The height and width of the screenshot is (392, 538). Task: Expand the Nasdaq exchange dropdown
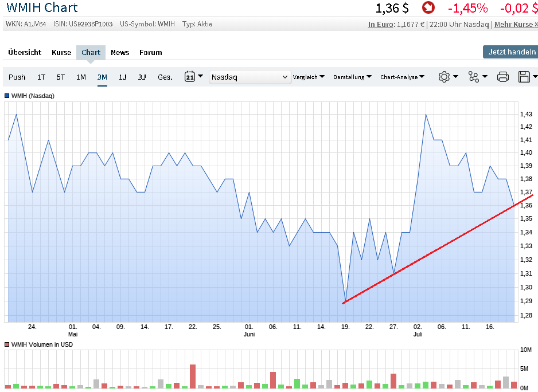(249, 77)
